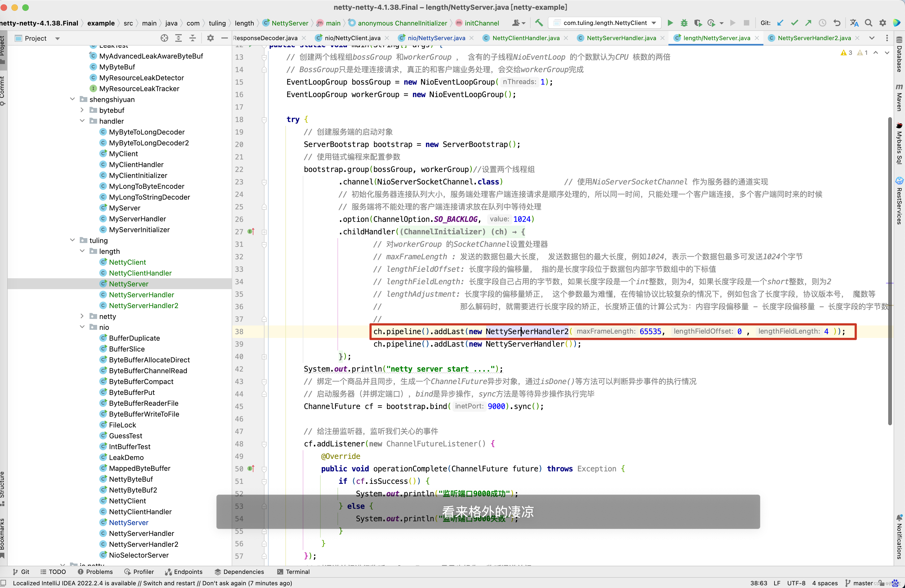Select the nio/NettyServer.java tab
This screenshot has height=588, width=905.
pos(436,38)
